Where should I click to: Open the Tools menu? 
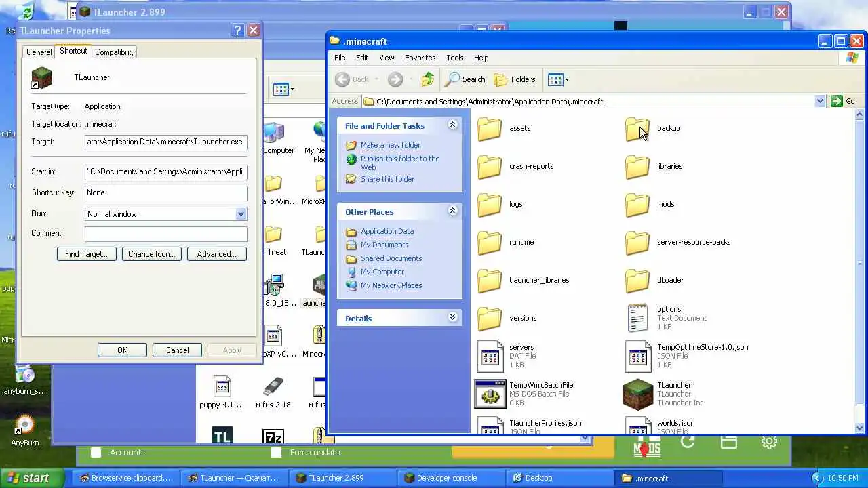pyautogui.click(x=454, y=58)
